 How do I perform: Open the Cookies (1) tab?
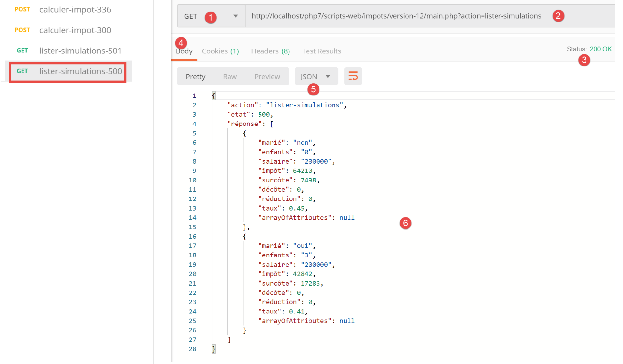pyautogui.click(x=220, y=51)
